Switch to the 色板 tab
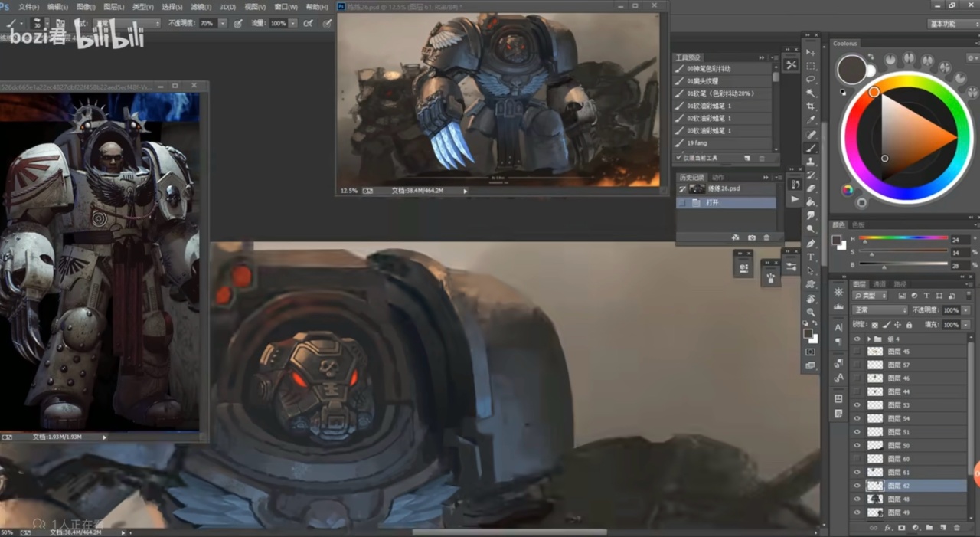The image size is (980, 537). coord(858,225)
